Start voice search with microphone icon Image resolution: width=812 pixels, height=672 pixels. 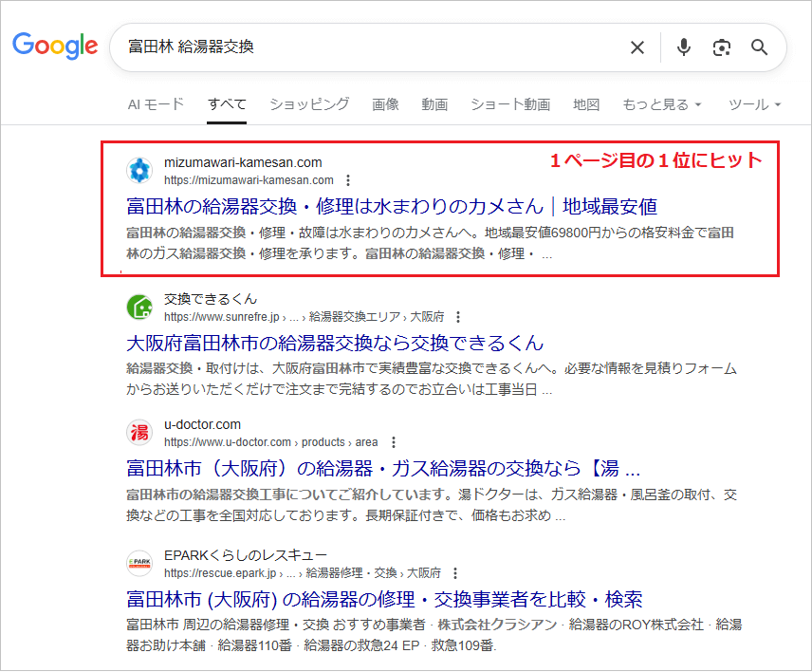tap(684, 47)
